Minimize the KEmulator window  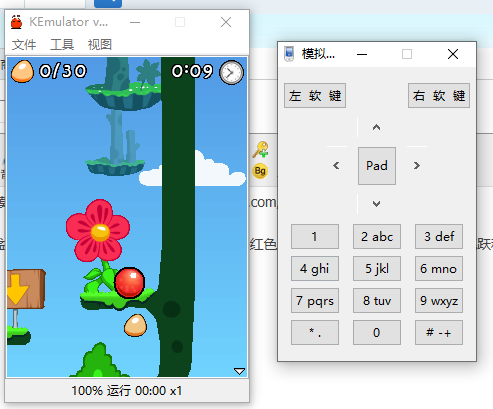[135, 22]
